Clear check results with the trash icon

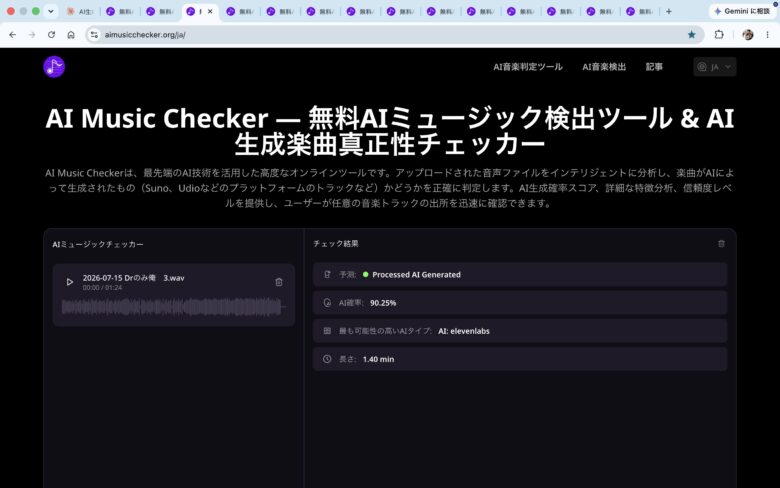(721, 244)
